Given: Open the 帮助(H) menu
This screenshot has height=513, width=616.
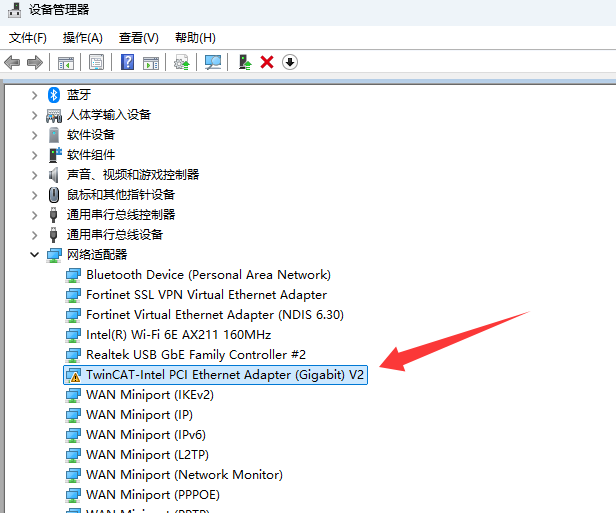Looking at the screenshot, I should click(x=194, y=37).
